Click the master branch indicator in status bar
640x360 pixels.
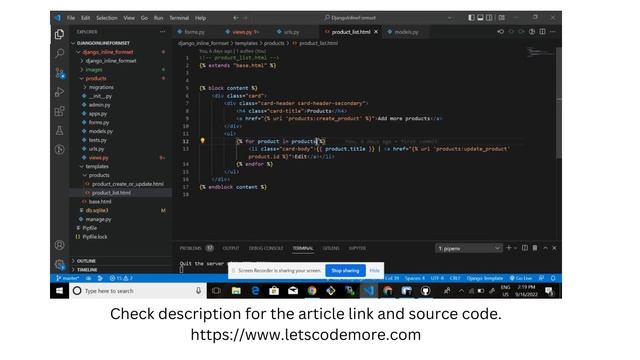pos(68,278)
